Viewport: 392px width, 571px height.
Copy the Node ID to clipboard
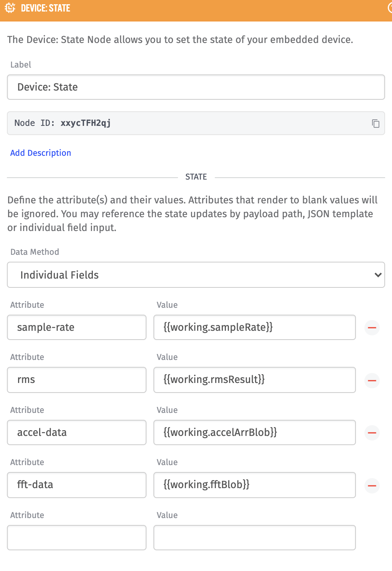(376, 123)
